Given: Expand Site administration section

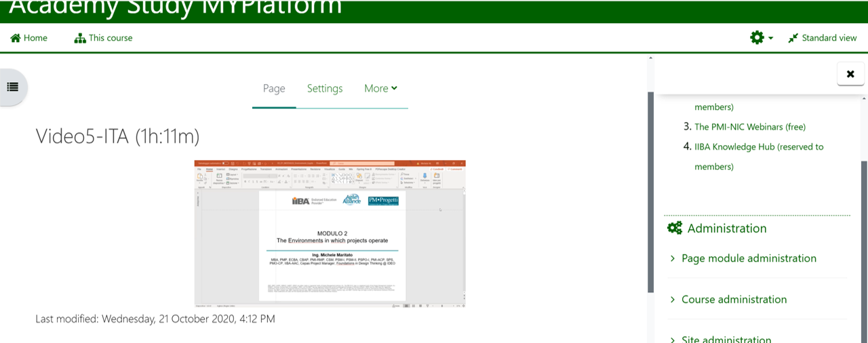Looking at the screenshot, I should pyautogui.click(x=726, y=339).
